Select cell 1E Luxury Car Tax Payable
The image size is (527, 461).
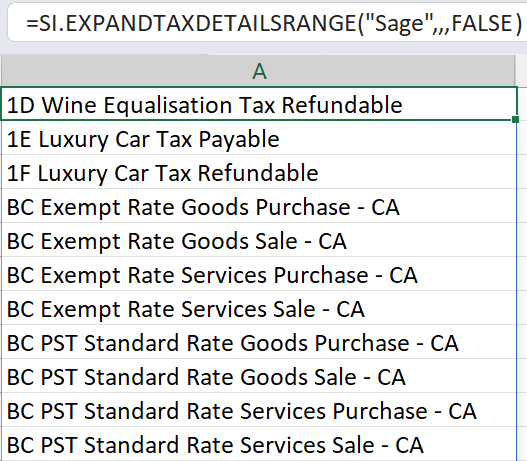258,138
